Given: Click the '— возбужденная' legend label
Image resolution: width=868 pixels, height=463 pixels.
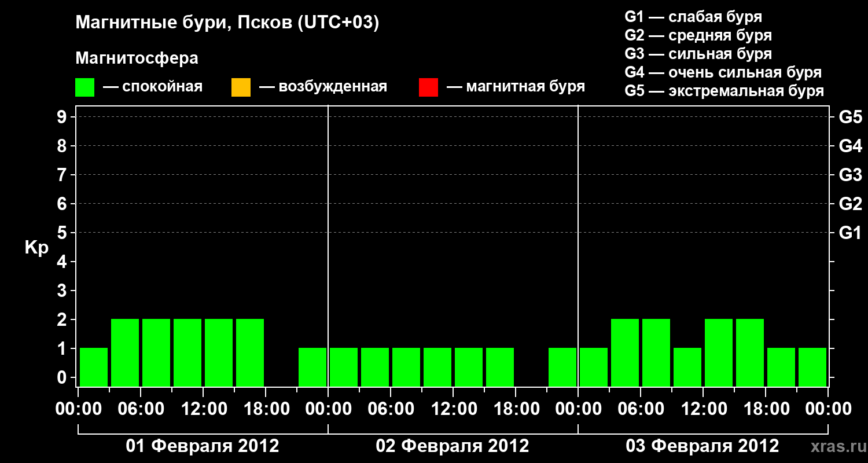Looking at the screenshot, I should pos(323,87).
